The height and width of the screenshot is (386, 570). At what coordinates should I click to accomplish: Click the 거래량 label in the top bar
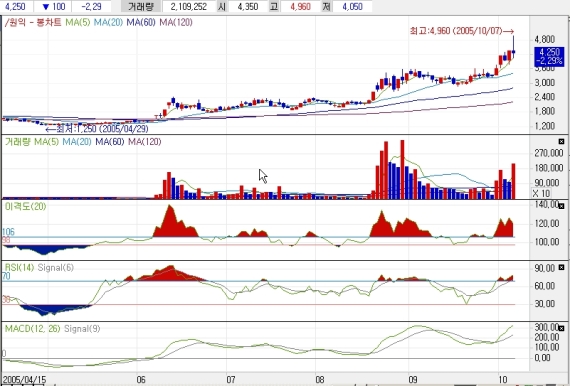[x=141, y=7]
